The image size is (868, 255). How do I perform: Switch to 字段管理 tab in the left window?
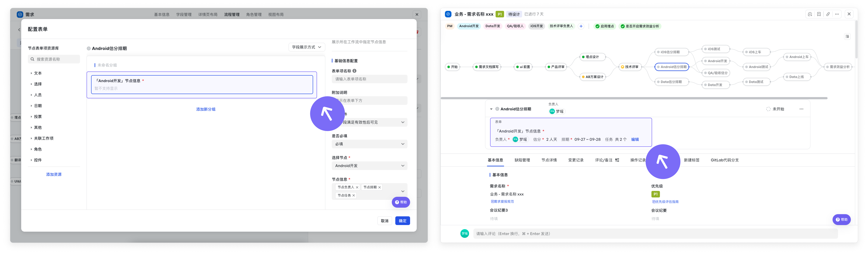(184, 14)
